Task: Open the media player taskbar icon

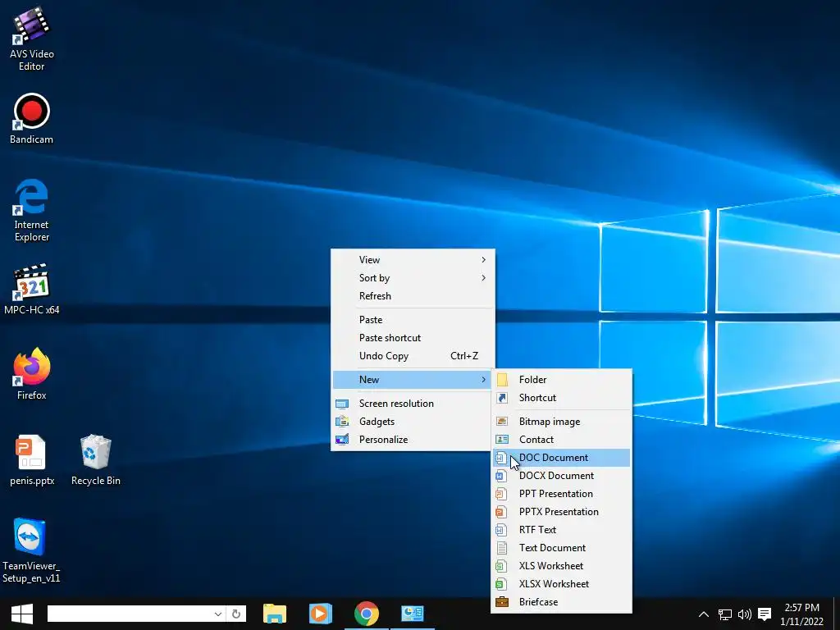Action: pos(321,614)
